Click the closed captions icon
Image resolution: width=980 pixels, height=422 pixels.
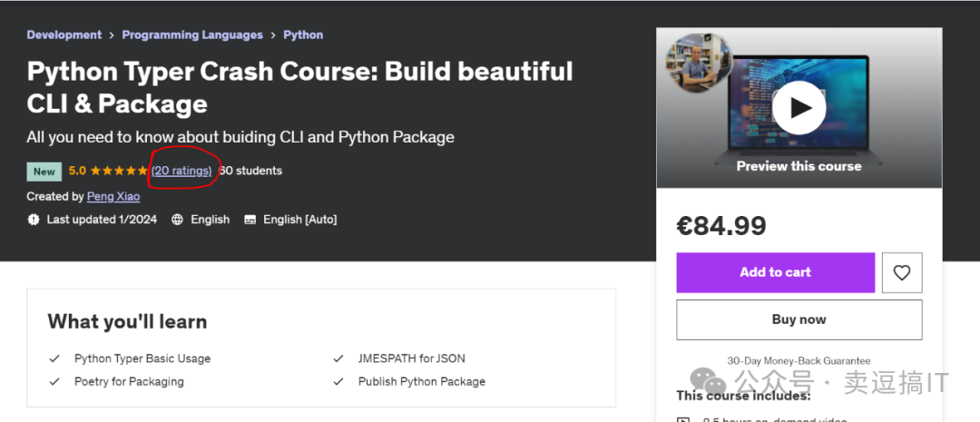pos(250,220)
